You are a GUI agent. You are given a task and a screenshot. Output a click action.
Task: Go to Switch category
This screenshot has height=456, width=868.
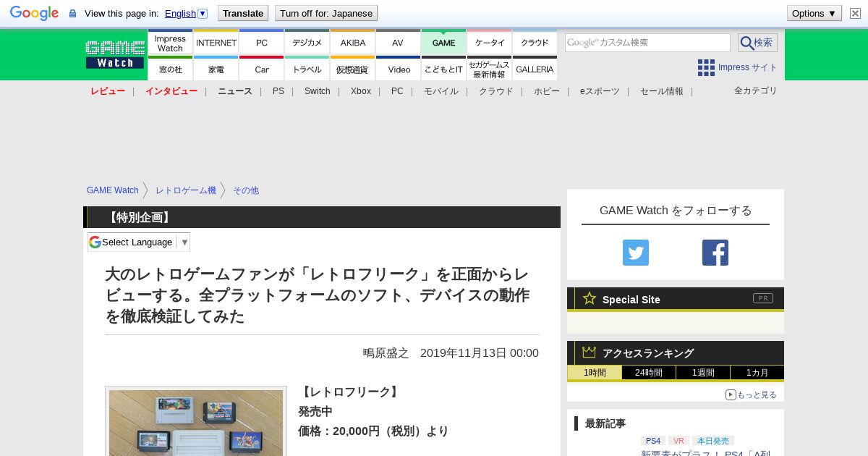318,91
